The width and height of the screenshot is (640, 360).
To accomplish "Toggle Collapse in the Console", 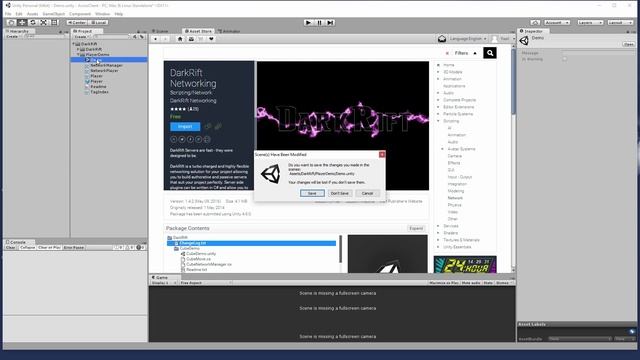I will coord(28,247).
